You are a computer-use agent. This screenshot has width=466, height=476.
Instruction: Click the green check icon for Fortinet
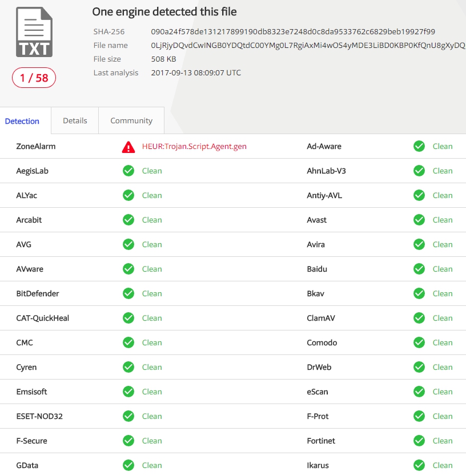click(x=419, y=441)
